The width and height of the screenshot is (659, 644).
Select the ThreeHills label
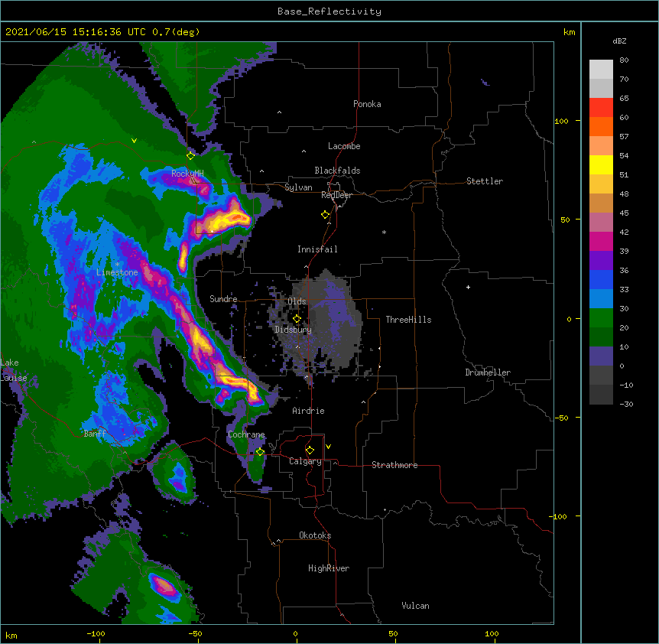coord(408,320)
